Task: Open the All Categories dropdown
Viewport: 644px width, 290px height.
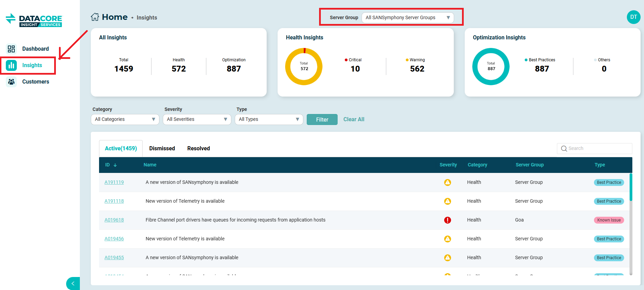Action: click(x=125, y=119)
